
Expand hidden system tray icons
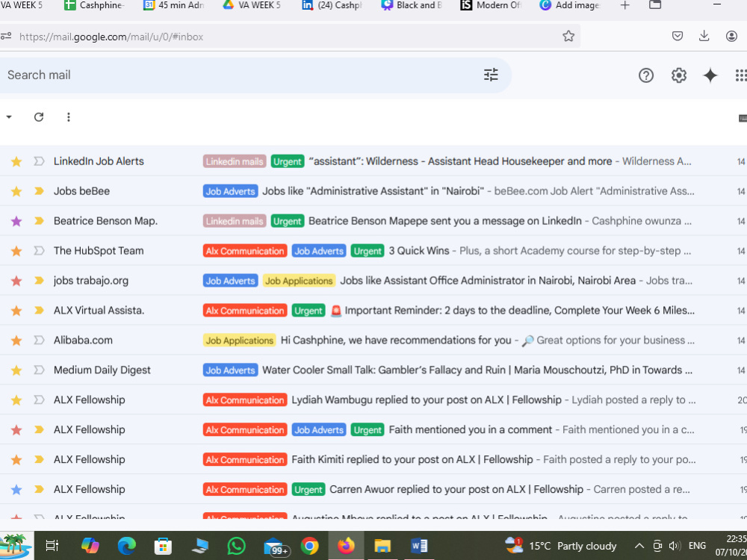point(639,546)
